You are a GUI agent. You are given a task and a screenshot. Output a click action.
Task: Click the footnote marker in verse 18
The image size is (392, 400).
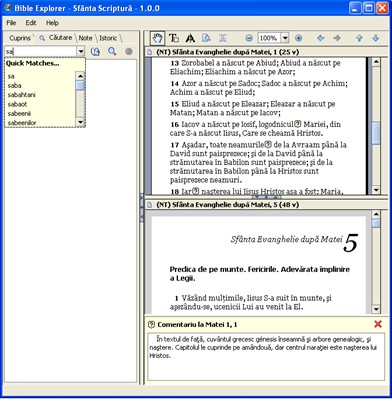(x=196, y=192)
